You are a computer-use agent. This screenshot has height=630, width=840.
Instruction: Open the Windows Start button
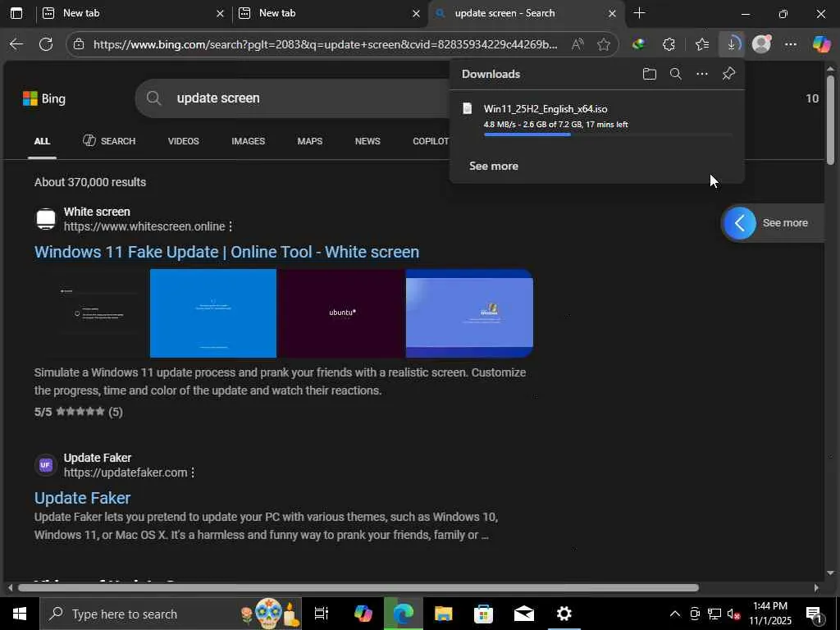[x=20, y=614]
